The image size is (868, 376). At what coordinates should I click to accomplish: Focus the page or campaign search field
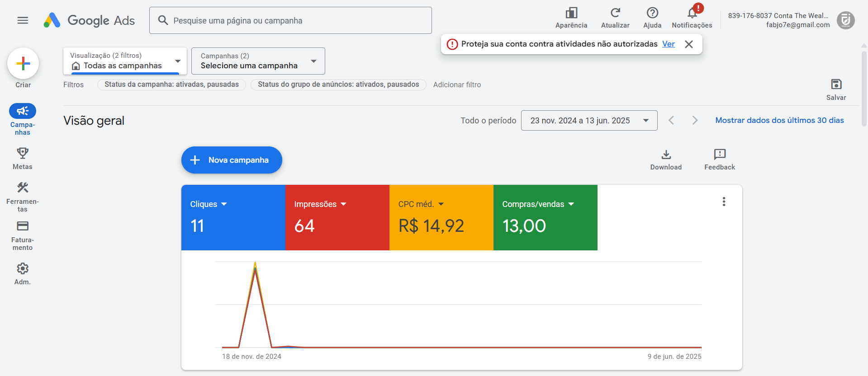tap(290, 20)
